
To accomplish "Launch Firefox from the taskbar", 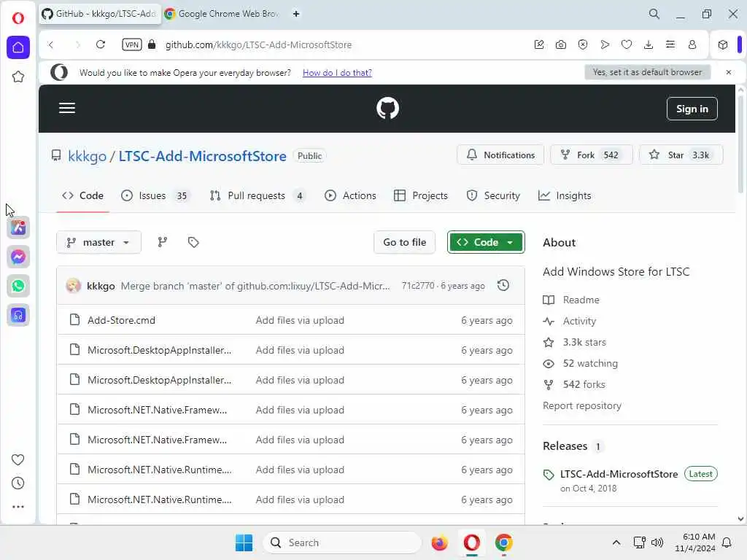I will [x=439, y=542].
